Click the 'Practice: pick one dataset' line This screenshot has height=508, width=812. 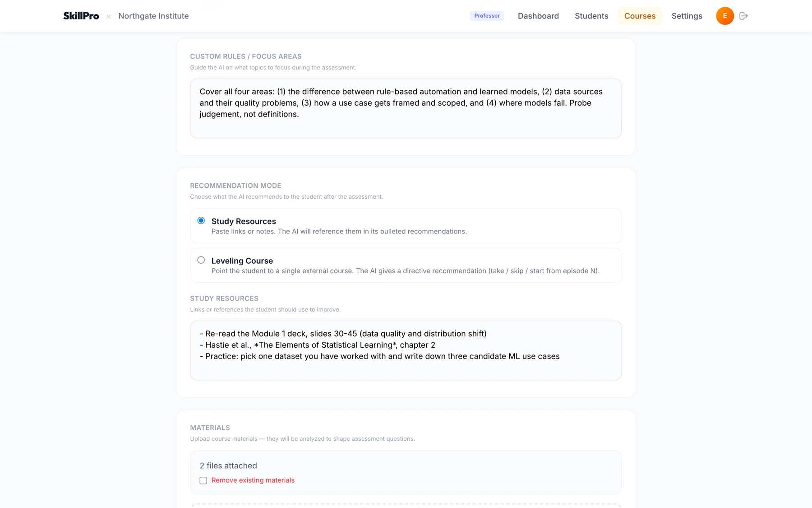380,356
